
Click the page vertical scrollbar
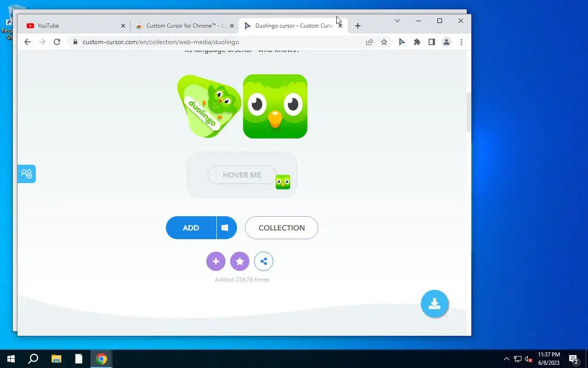[x=469, y=111]
